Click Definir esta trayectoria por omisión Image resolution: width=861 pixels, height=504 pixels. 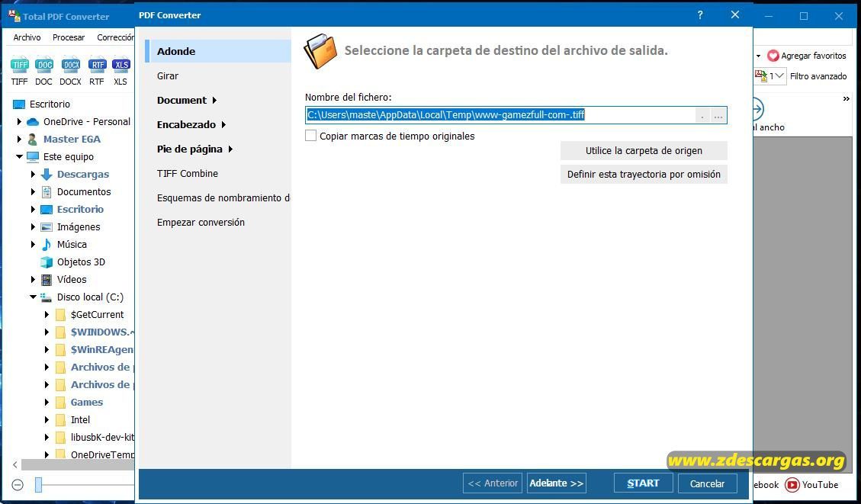(644, 174)
